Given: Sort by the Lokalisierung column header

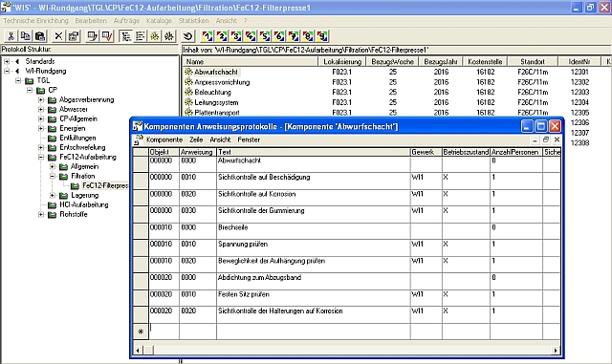Looking at the screenshot, I should [x=342, y=62].
